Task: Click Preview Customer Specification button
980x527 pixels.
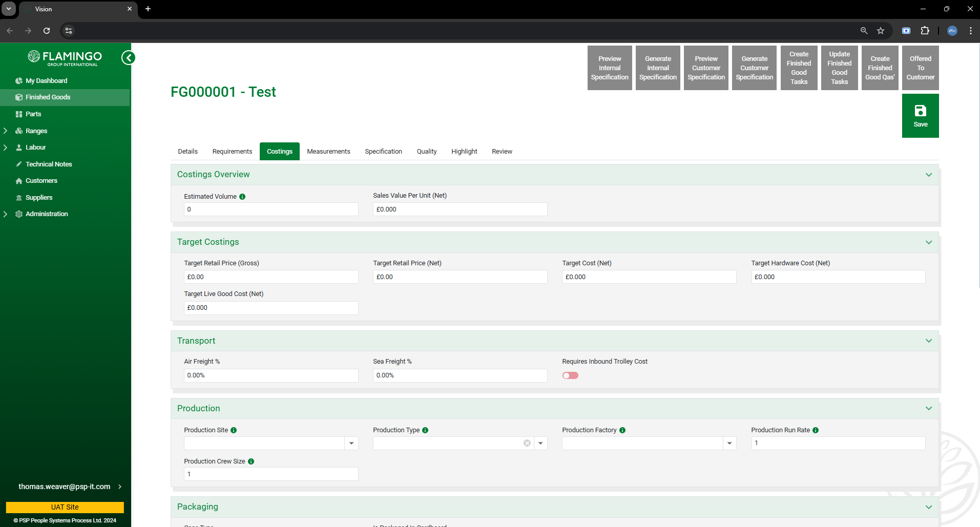Action: pos(706,68)
